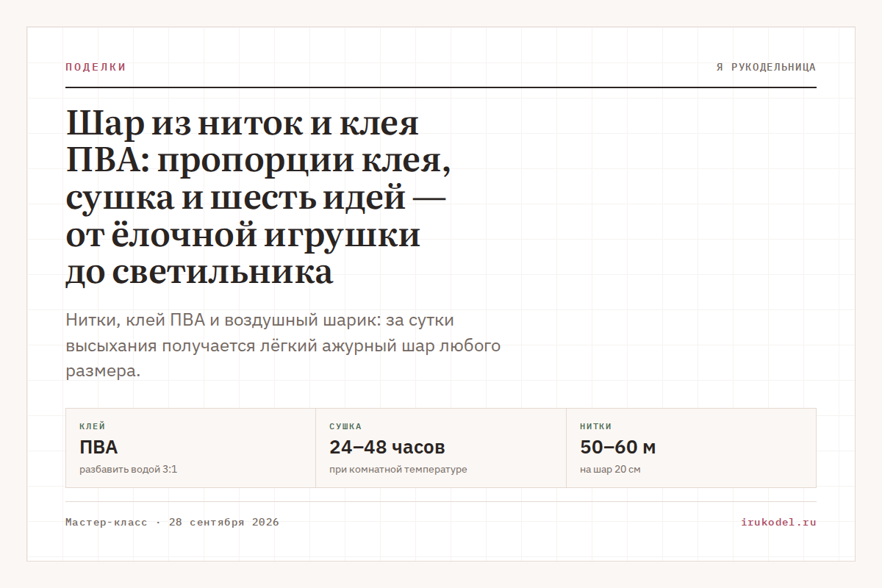Click the "50–60 м" value
882x588 pixels.
tap(618, 447)
